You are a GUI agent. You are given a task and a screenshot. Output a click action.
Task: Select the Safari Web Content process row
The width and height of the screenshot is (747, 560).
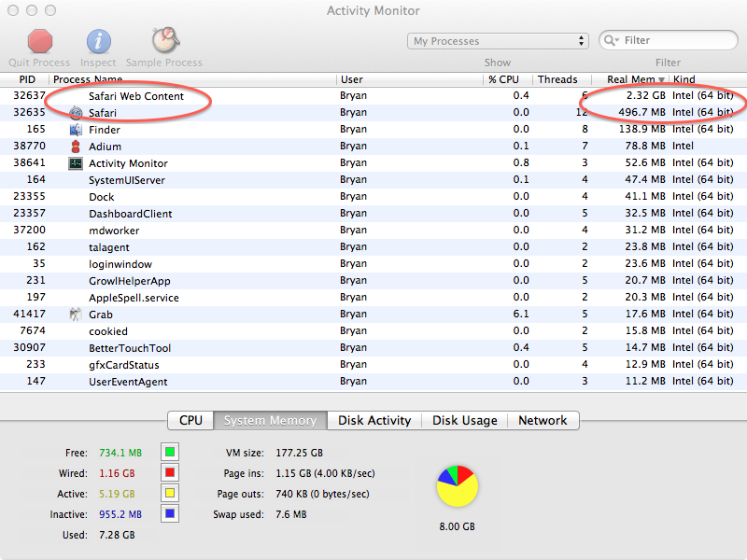click(x=373, y=96)
